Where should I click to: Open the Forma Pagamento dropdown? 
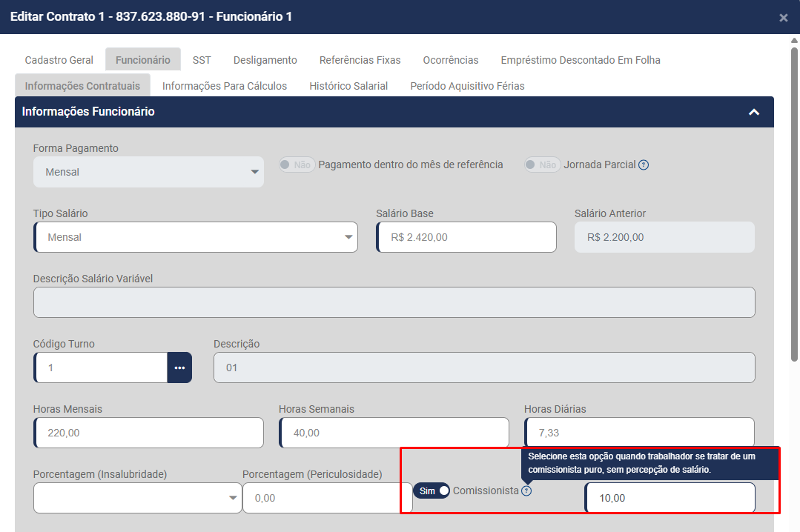point(148,172)
